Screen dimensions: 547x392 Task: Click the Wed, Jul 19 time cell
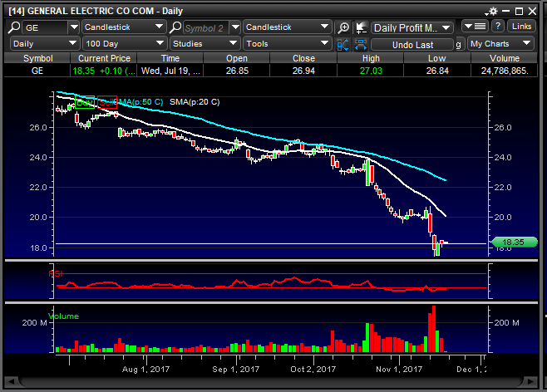point(170,71)
